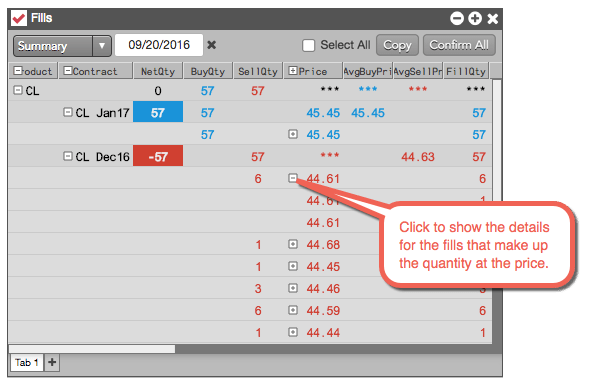Click the 44.46 price value
Screen dimensions: 590x386
point(323,289)
